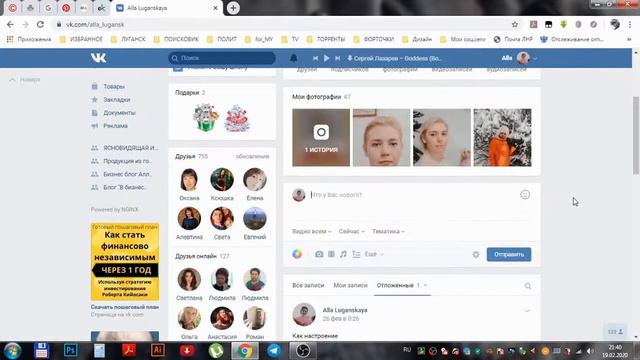Skip to next track in header player
This screenshot has width=640, height=360.
click(x=338, y=58)
